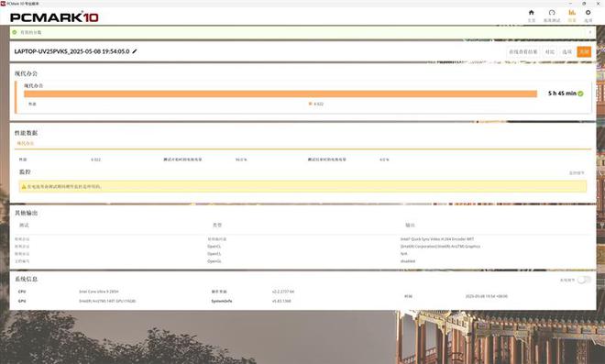Click the 对比 compare button
This screenshot has height=364, width=605.
click(550, 51)
